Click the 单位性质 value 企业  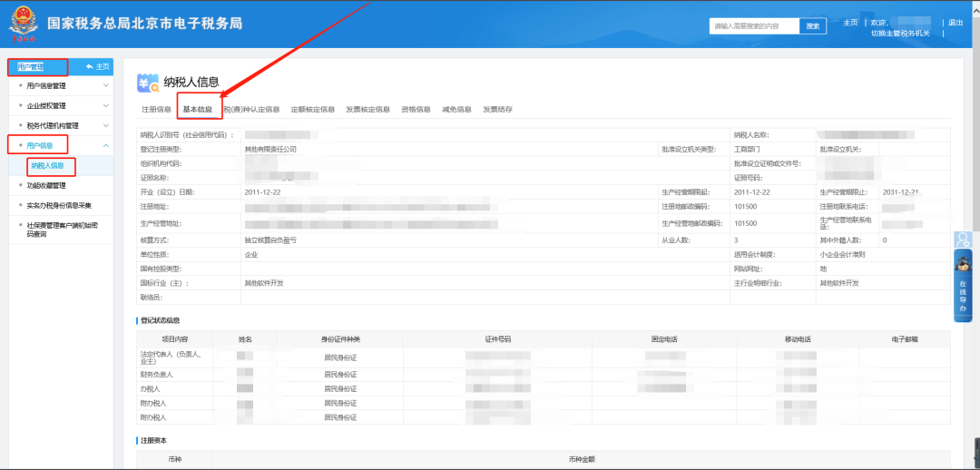[x=251, y=254]
